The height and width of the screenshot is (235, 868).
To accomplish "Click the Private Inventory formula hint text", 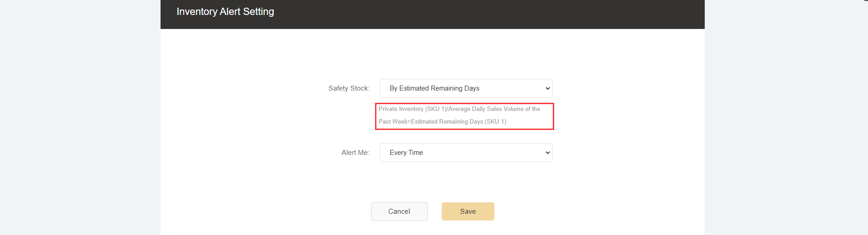I will (x=459, y=109).
